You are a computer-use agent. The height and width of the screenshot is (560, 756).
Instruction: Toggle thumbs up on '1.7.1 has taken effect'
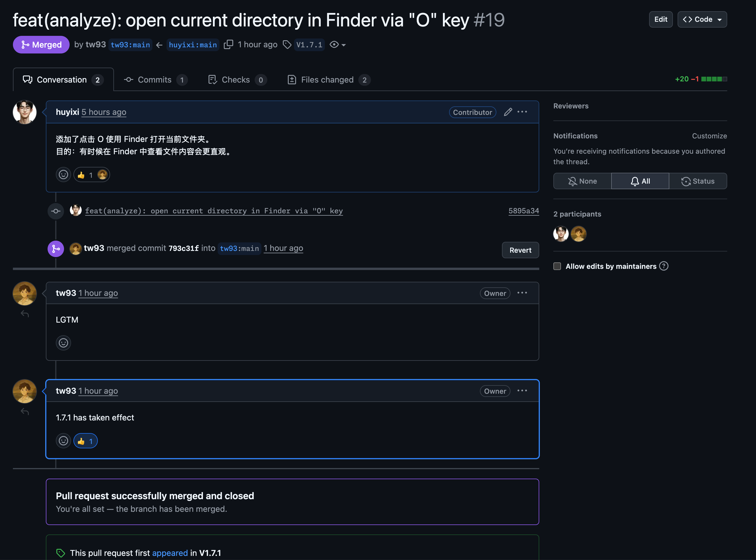point(85,441)
